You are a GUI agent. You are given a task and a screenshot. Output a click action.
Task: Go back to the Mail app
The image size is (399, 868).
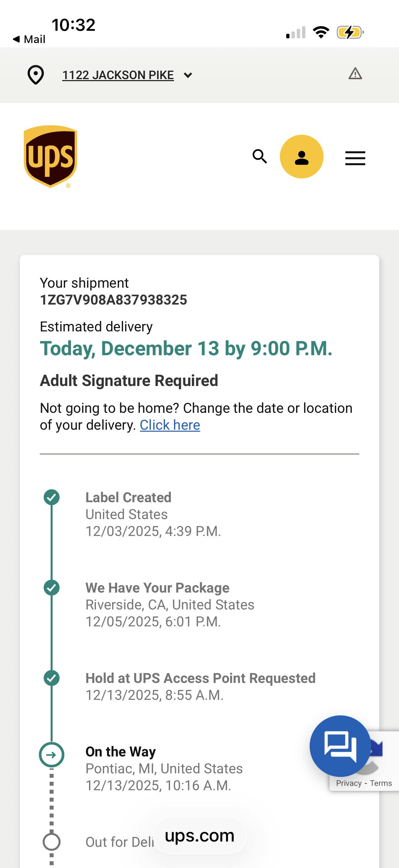click(29, 39)
